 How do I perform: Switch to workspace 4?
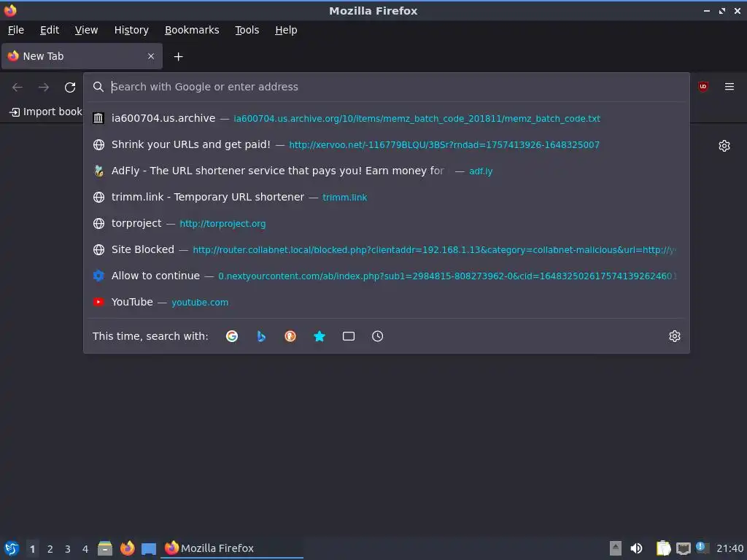85,549
